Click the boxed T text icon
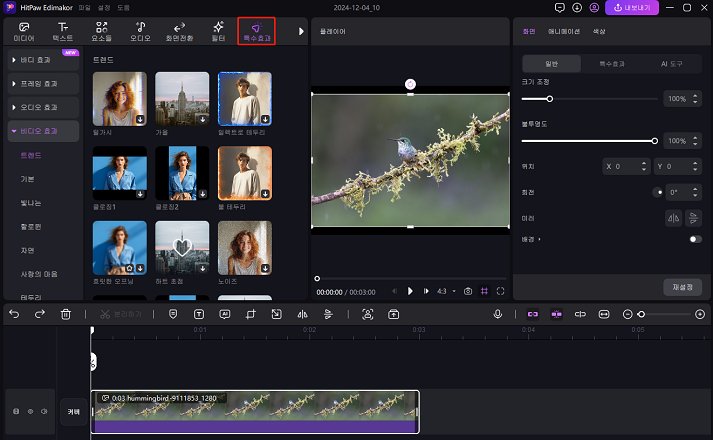The height and width of the screenshot is (440, 713). (199, 314)
